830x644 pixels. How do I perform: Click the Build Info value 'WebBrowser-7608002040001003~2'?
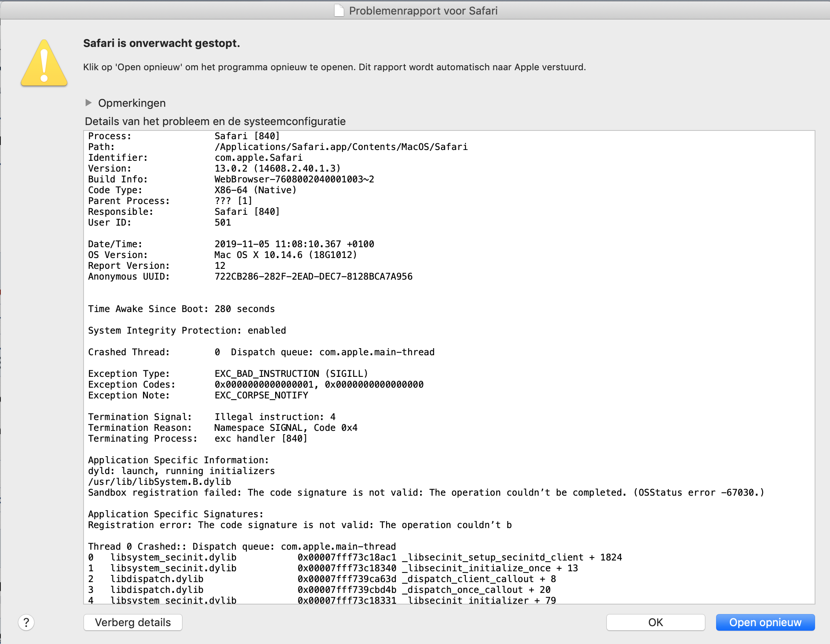click(294, 179)
